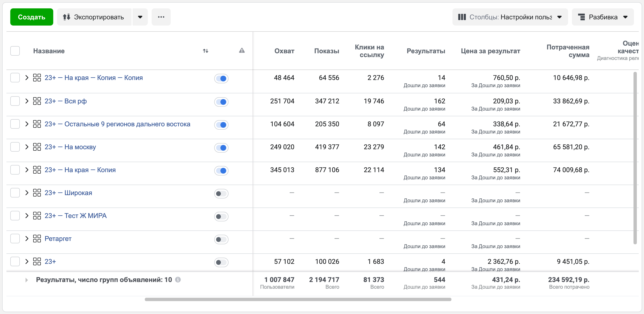Sort by Потраченная сумма column header

[568, 51]
